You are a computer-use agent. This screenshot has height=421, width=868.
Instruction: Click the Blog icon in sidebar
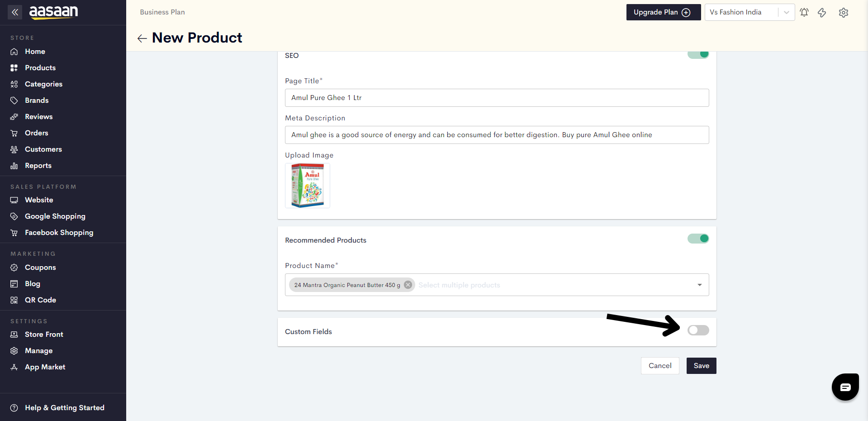pyautogui.click(x=14, y=284)
